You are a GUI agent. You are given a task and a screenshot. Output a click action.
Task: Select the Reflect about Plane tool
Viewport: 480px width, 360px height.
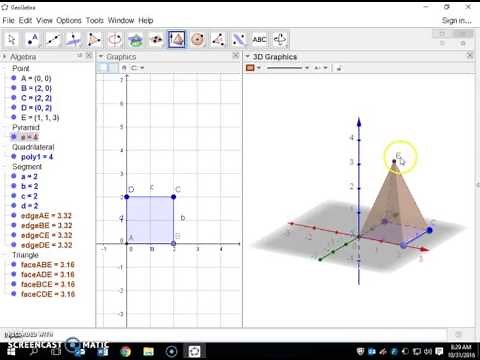pos(239,40)
